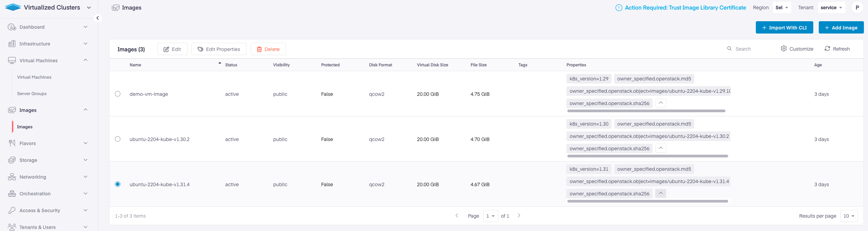
Task: Collapse the sidebar with the arrow button
Action: point(97,18)
